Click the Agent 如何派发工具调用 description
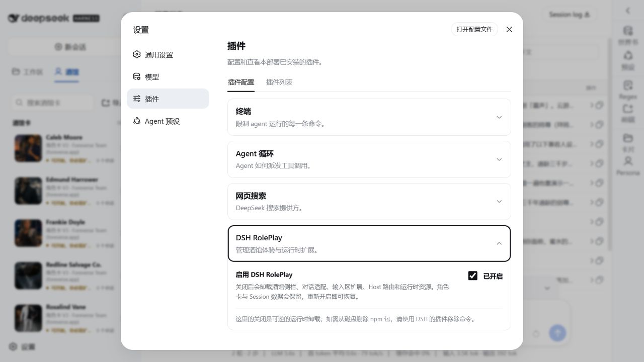This screenshot has width=644, height=362. [274, 166]
